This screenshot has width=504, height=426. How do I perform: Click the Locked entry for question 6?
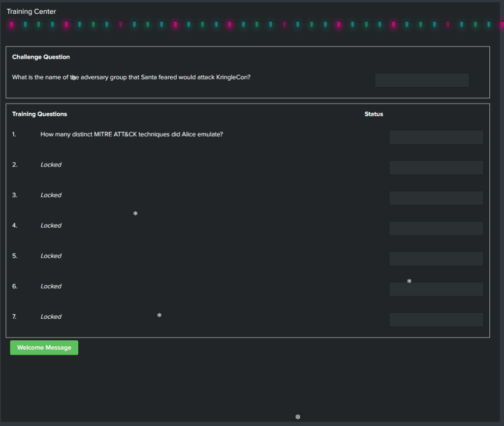(x=51, y=287)
